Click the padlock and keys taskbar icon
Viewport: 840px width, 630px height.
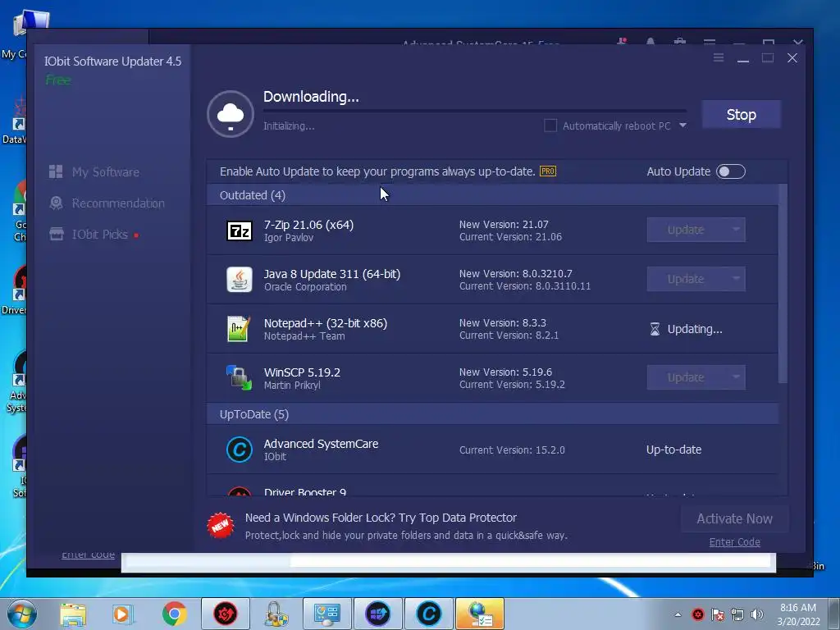(276, 614)
